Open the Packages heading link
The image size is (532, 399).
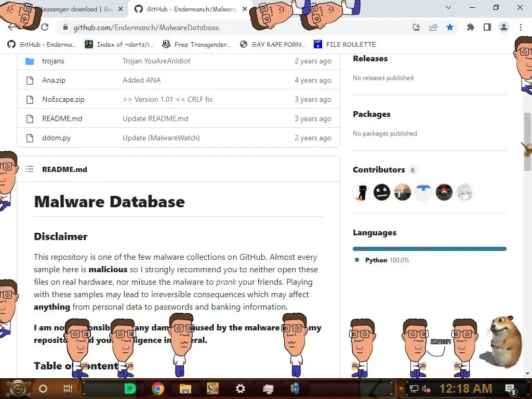pos(371,114)
